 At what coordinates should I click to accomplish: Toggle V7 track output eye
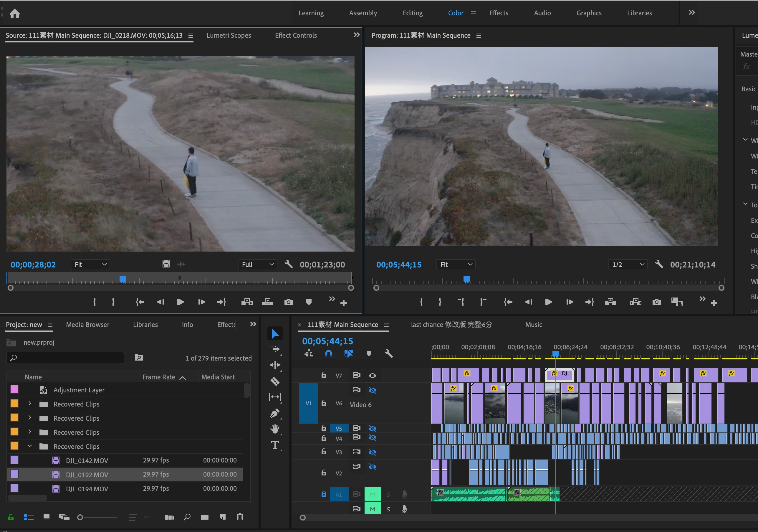click(x=373, y=376)
